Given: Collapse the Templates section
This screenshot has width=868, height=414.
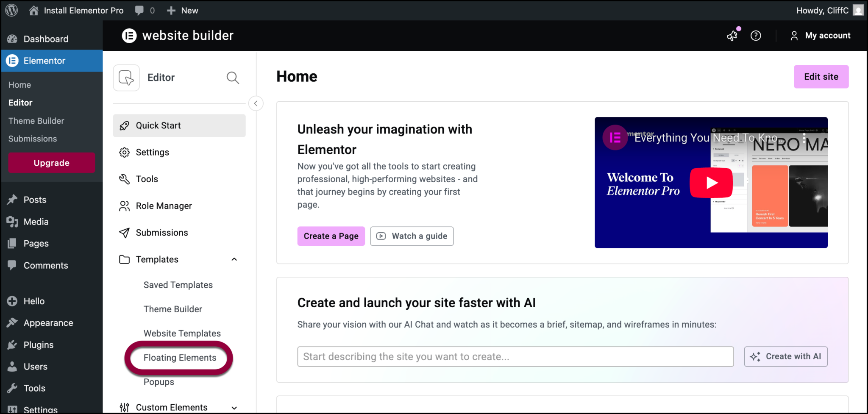Looking at the screenshot, I should [x=234, y=259].
